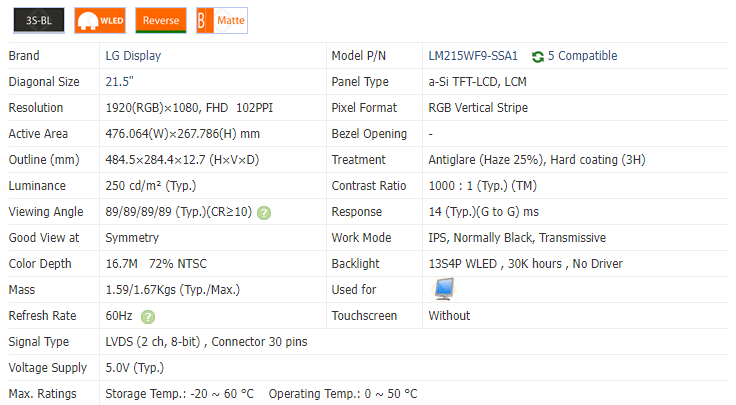The width and height of the screenshot is (736, 405).
Task: Click the Backlight label
Action: click(x=355, y=264)
